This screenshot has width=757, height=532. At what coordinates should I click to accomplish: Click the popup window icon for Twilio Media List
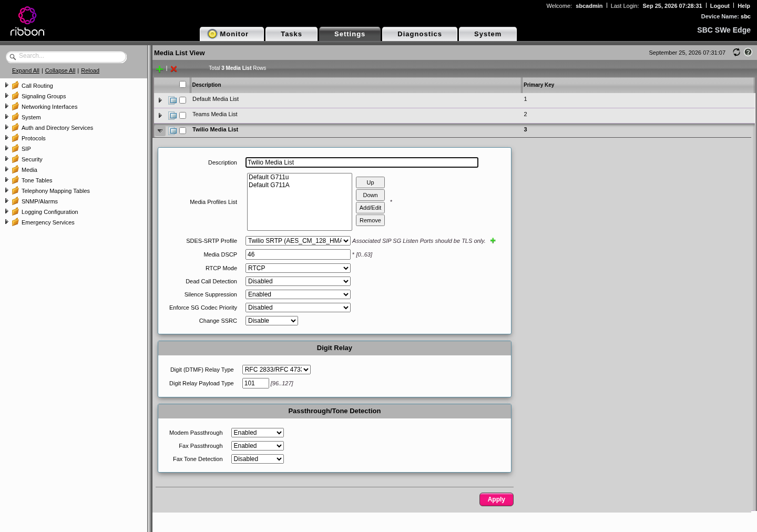pos(172,130)
